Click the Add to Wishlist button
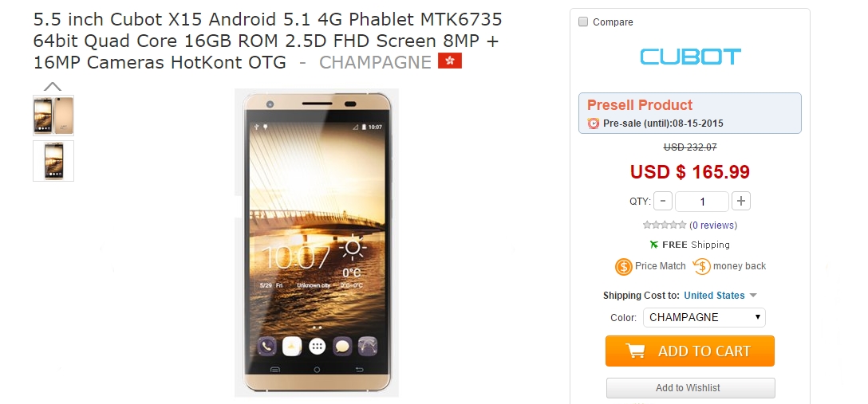 pyautogui.click(x=690, y=388)
